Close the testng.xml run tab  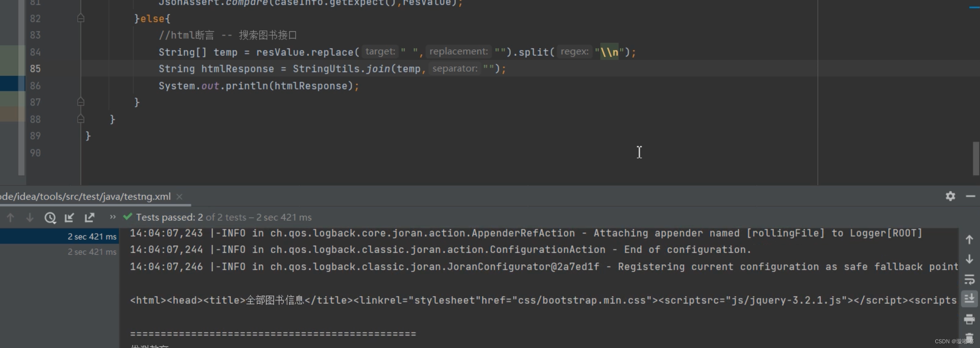[179, 196]
